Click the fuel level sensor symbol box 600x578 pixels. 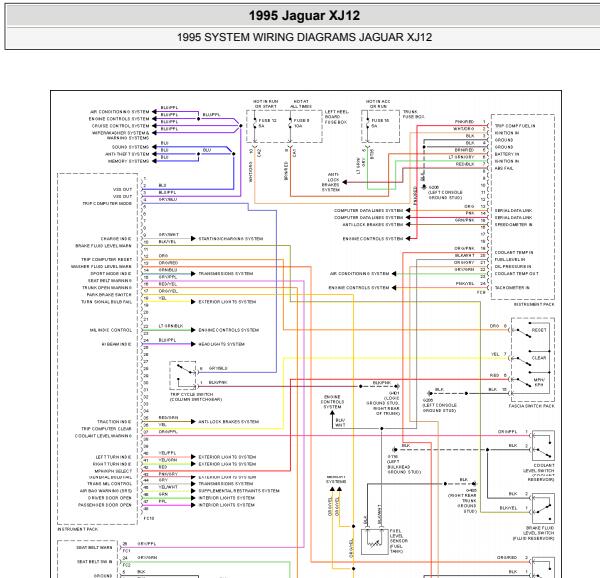[x=374, y=542]
